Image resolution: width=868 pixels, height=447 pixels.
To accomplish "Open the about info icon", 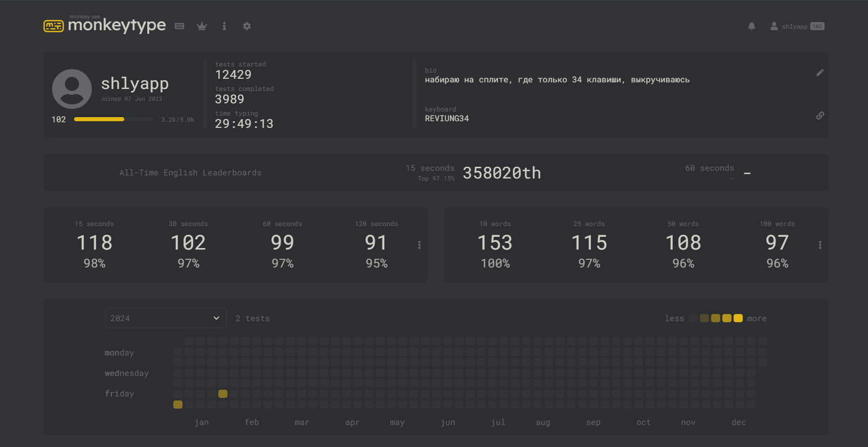I will tap(224, 26).
